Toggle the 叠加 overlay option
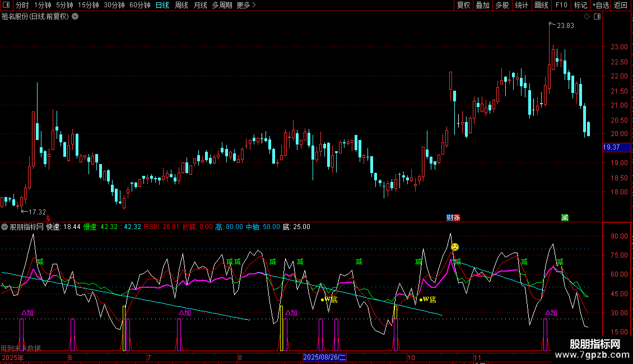 click(482, 6)
